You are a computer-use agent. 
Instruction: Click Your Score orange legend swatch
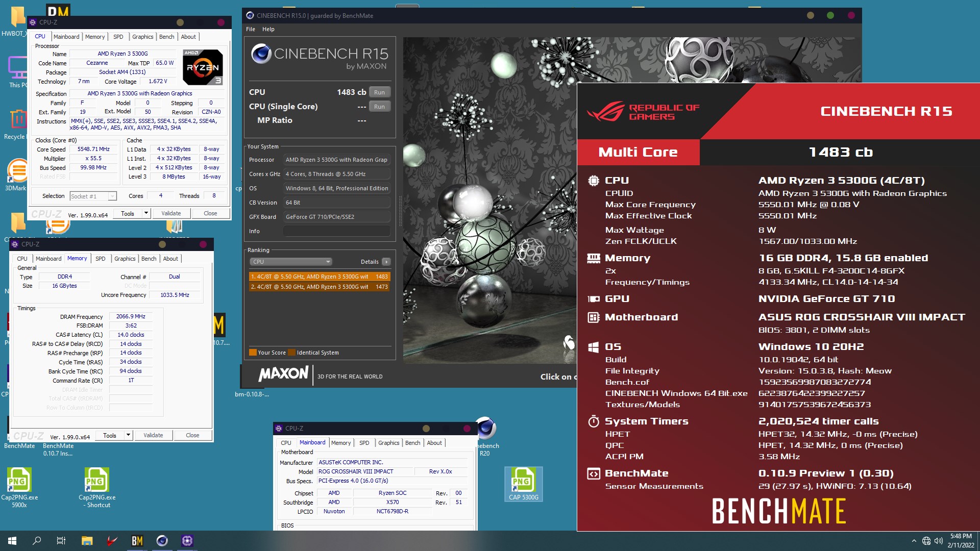click(x=253, y=353)
